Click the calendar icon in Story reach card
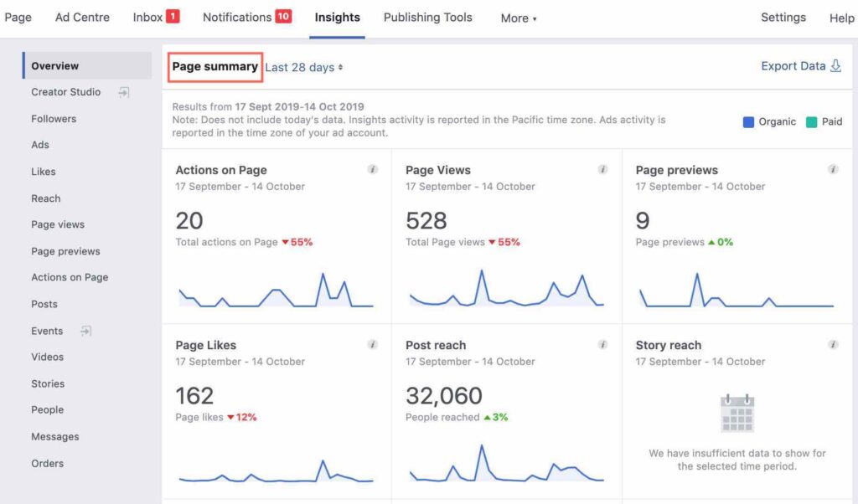The height and width of the screenshot is (504, 858). coord(737,412)
